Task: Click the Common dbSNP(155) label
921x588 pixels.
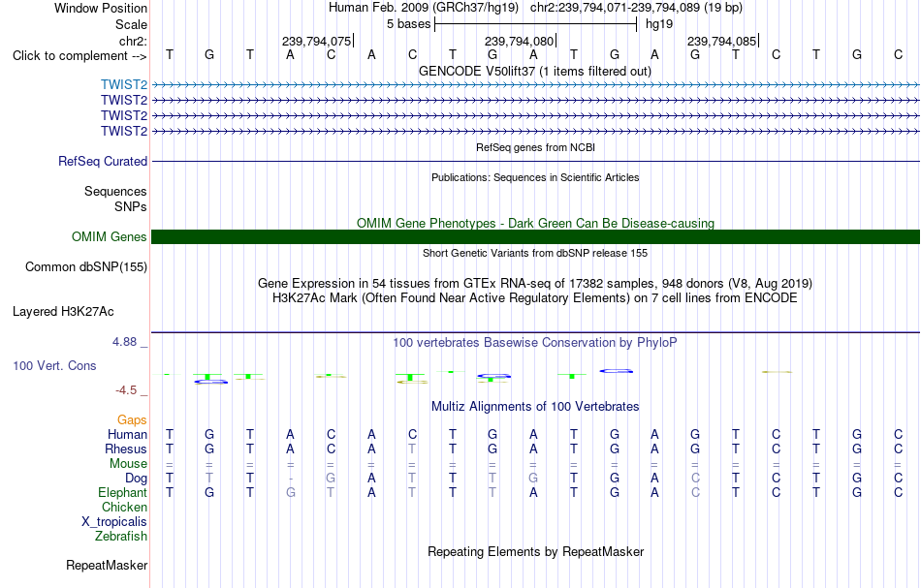Action: click(85, 267)
